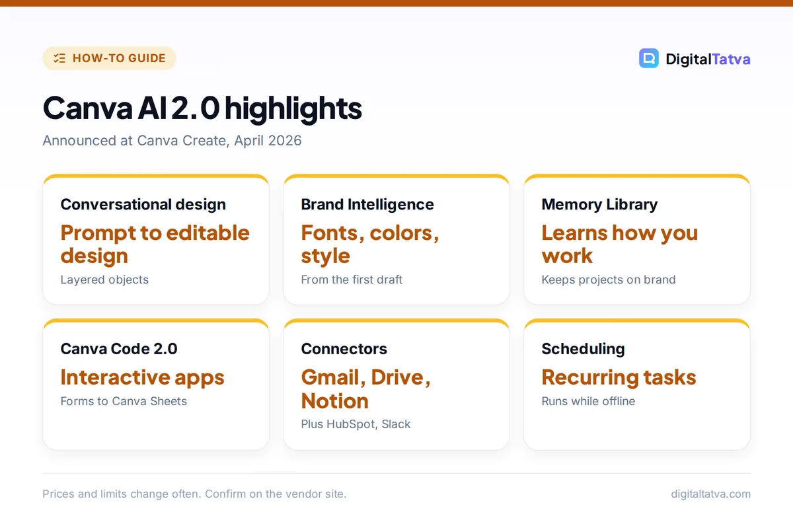Click the Canva Code 2.0 card title

tap(119, 348)
